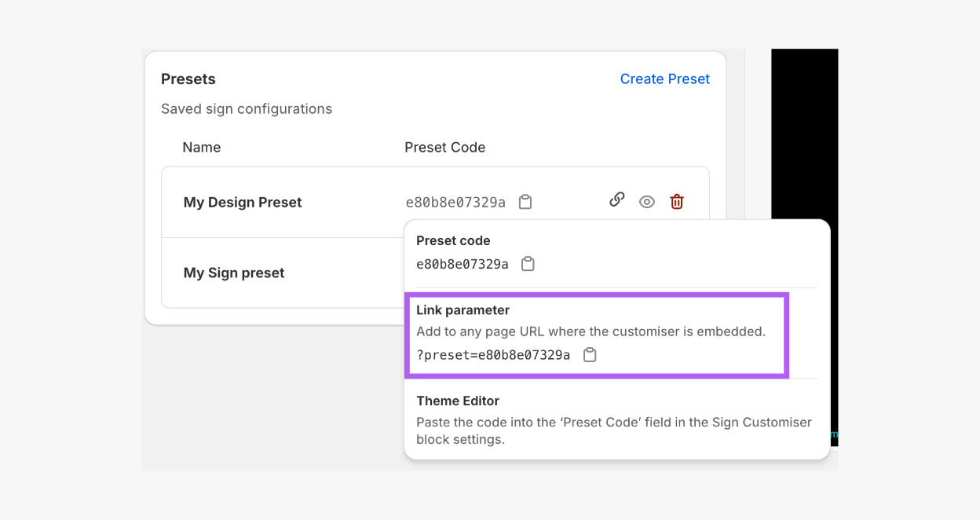
Task: Preview My Design Preset with eye icon
Action: click(647, 202)
